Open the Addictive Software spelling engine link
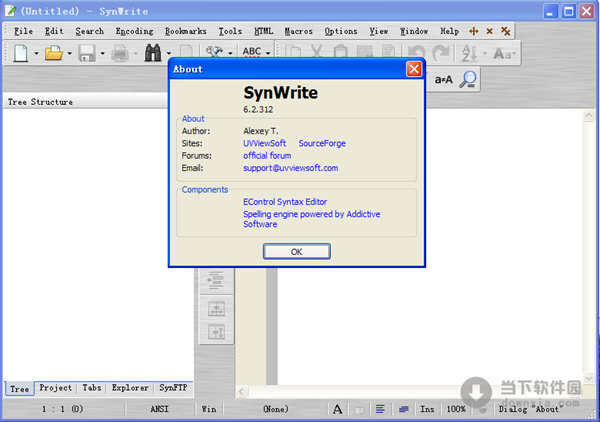600x422 pixels. click(x=311, y=219)
